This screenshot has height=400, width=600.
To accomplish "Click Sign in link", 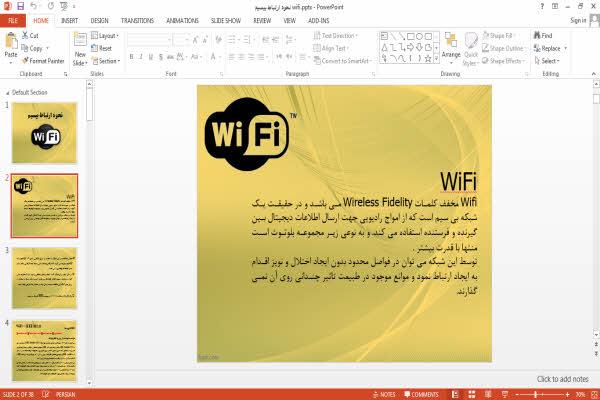I will 578,20.
